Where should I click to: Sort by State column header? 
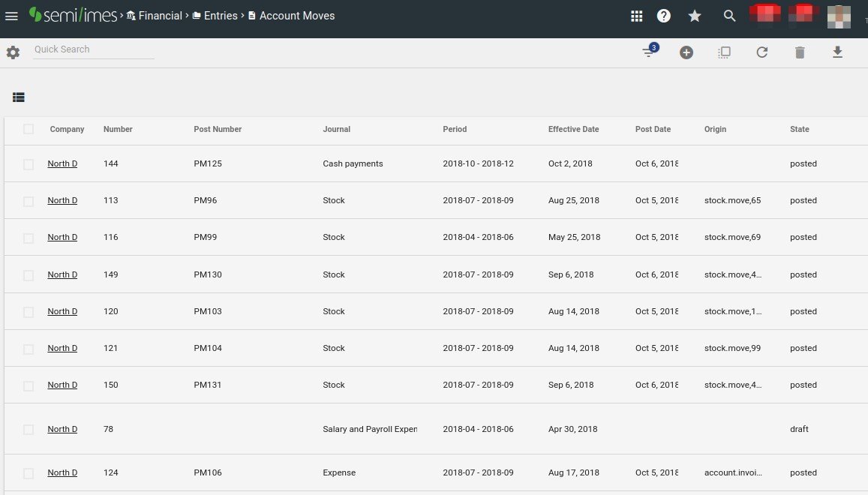click(800, 129)
